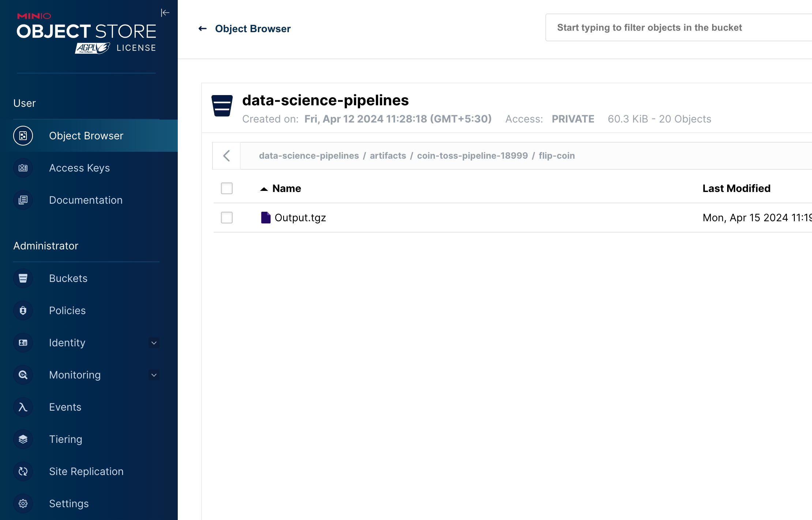Toggle the select-all checkbox in header

[227, 188]
